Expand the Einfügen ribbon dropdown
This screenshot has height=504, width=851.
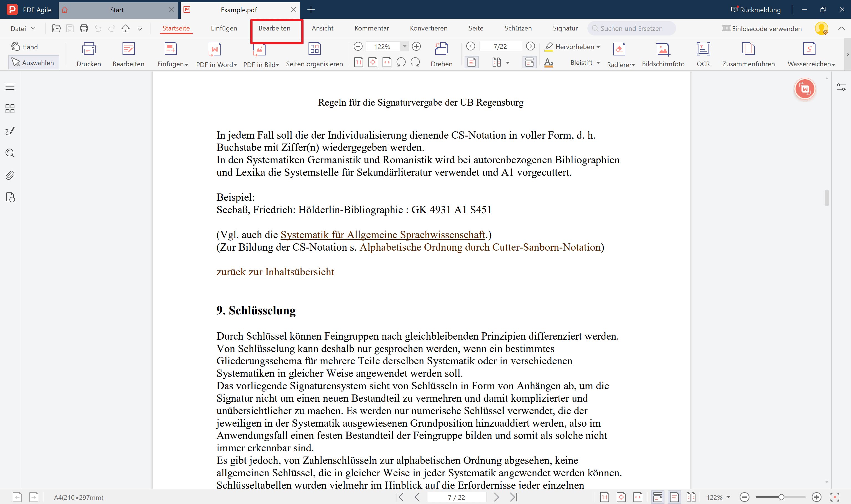tap(187, 65)
